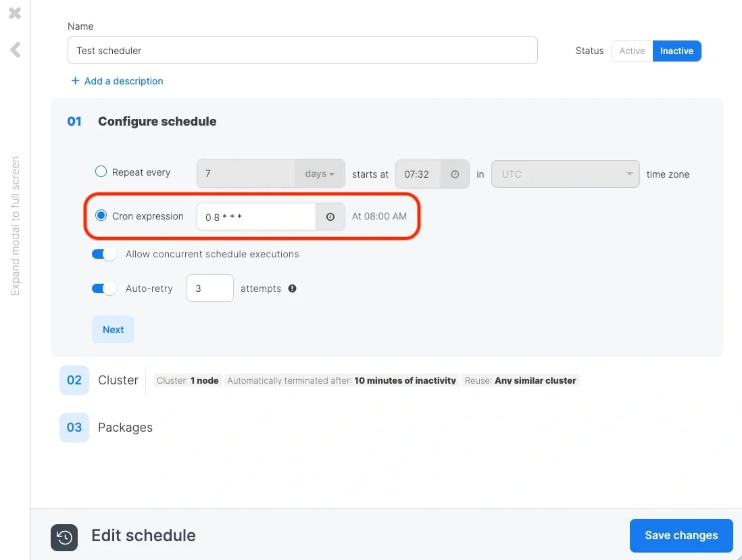Click the history clock icon beside Edit schedule
This screenshot has height=560, width=742.
point(64,538)
